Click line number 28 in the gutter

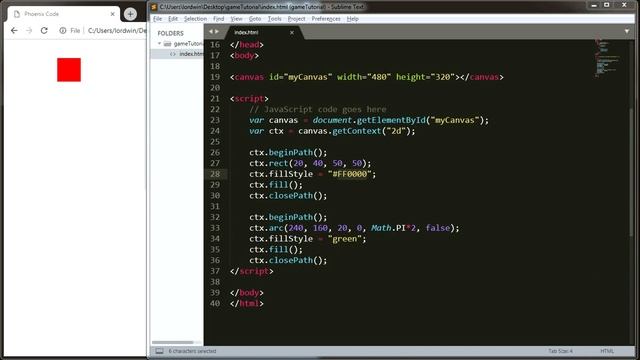tap(215, 174)
